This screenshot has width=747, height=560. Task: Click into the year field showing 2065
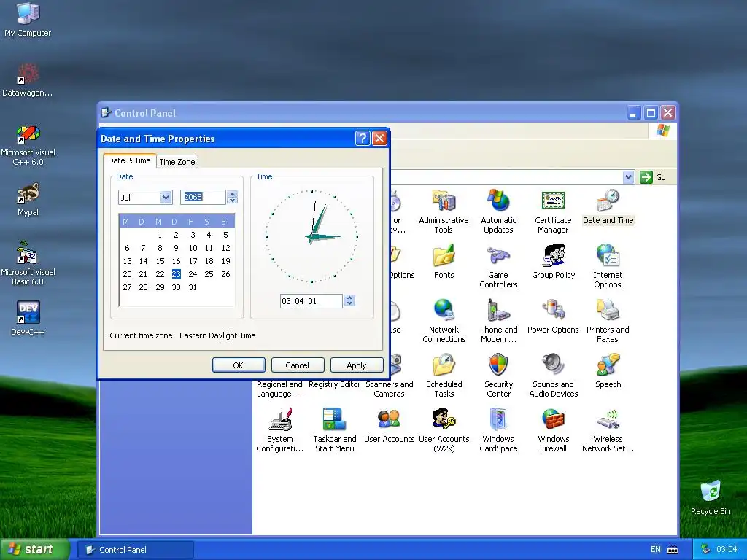point(204,197)
